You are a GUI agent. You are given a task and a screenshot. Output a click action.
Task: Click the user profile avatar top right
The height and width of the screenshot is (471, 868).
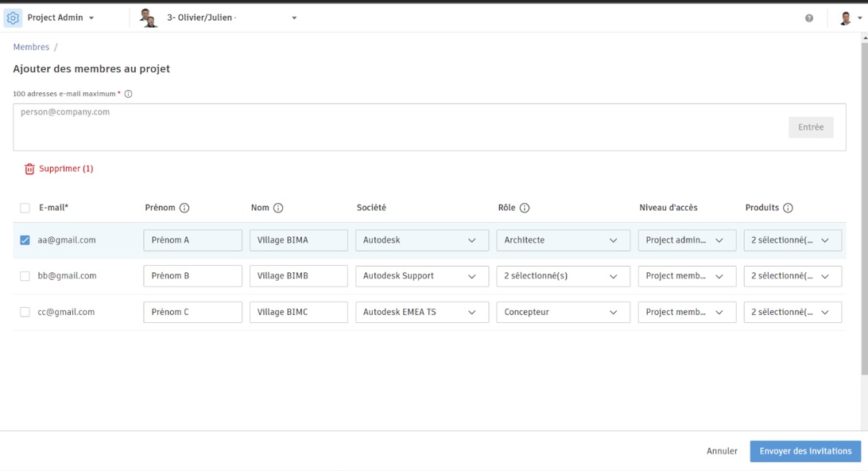pos(844,17)
